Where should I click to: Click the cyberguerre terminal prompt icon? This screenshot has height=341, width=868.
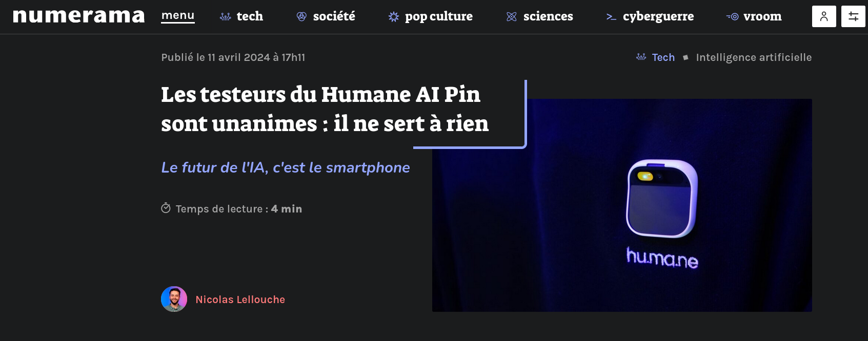click(611, 17)
